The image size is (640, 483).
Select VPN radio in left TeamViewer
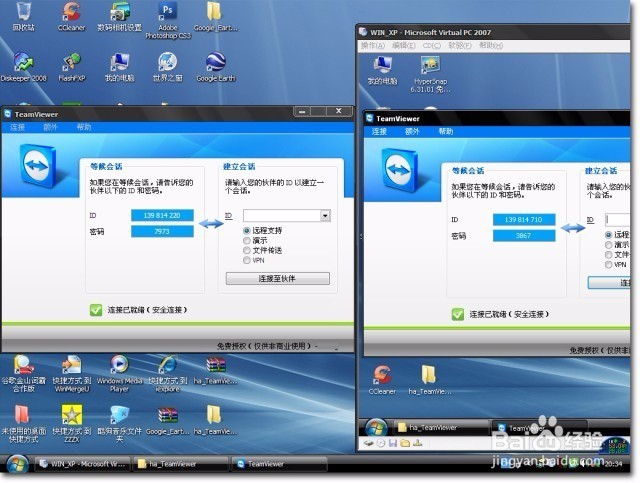(x=247, y=260)
